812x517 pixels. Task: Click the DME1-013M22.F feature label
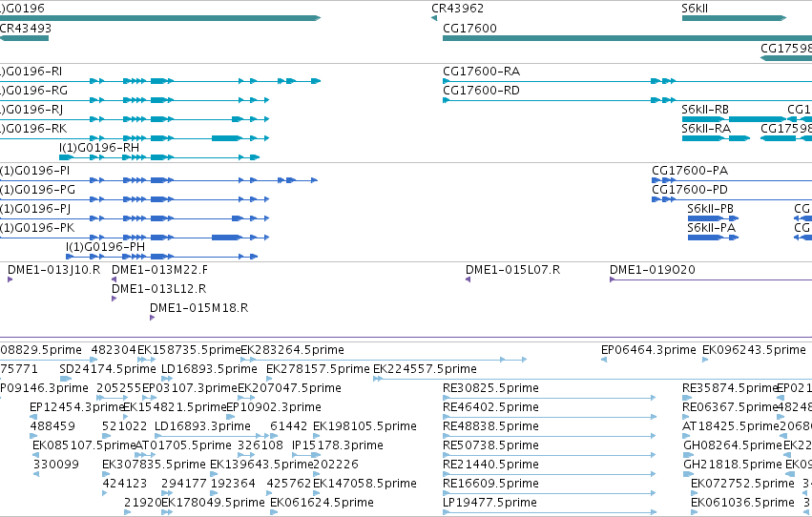(x=159, y=270)
